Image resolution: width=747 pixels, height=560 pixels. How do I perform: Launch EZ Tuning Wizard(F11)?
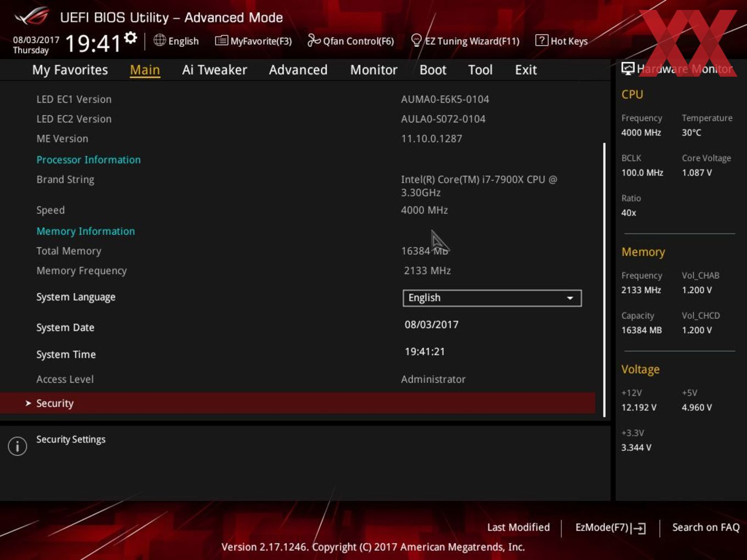465,41
